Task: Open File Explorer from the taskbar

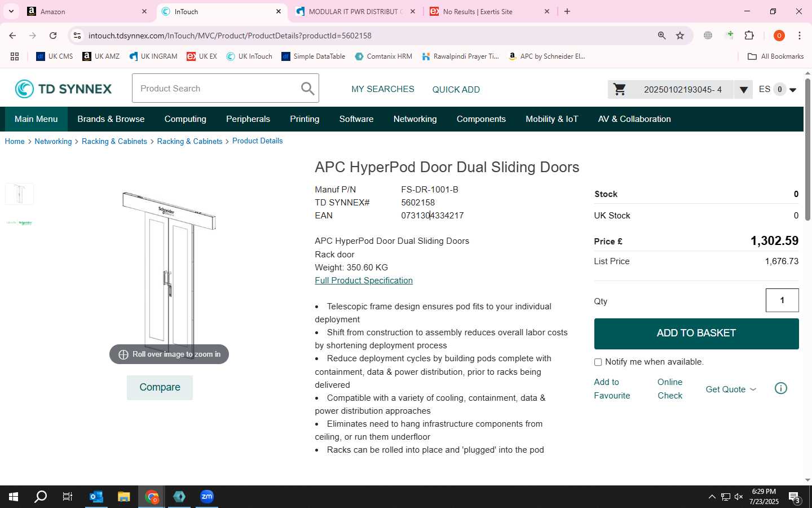Action: tap(124, 497)
